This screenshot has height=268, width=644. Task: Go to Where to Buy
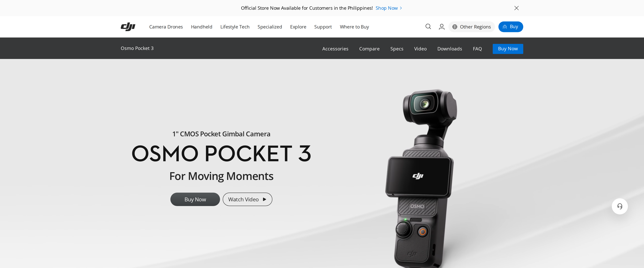(354, 27)
